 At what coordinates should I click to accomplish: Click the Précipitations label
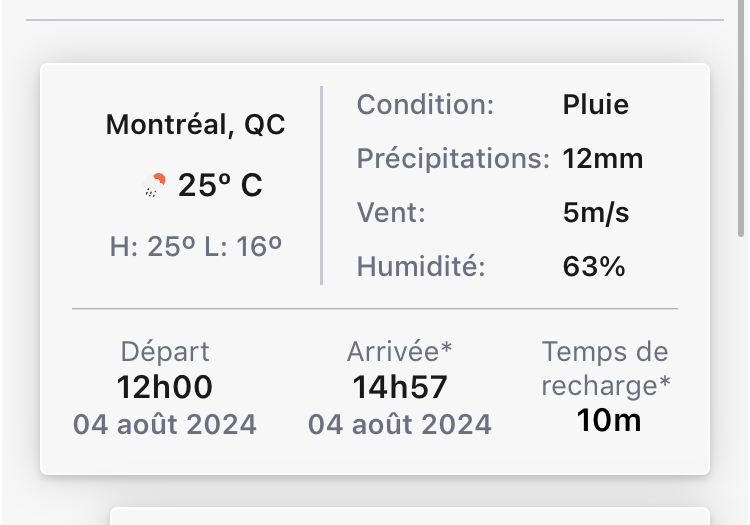(x=453, y=158)
